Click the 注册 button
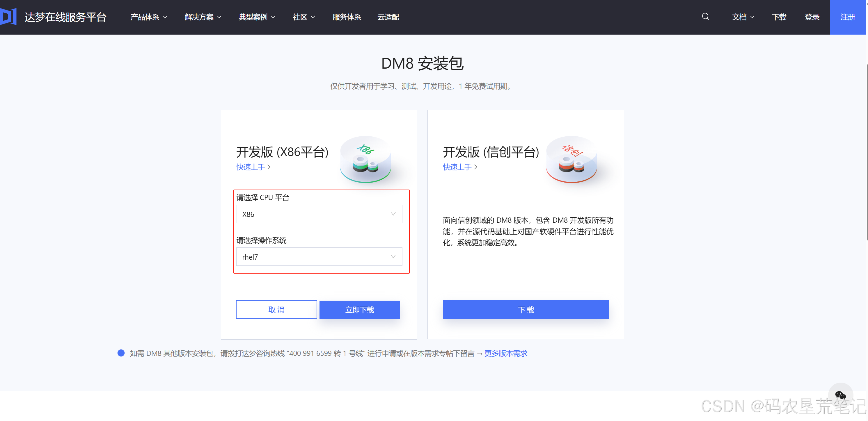 [x=847, y=17]
